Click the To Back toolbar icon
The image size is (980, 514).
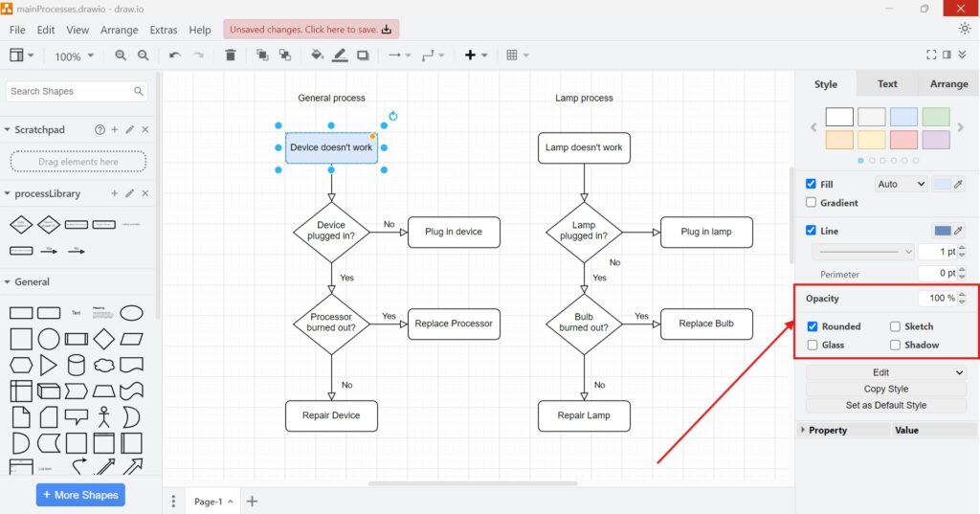(x=285, y=55)
